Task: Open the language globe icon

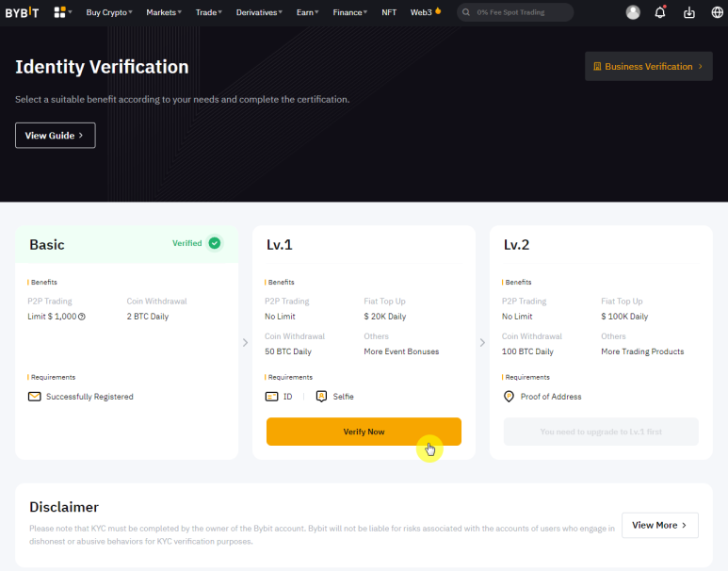Action: [x=717, y=12]
